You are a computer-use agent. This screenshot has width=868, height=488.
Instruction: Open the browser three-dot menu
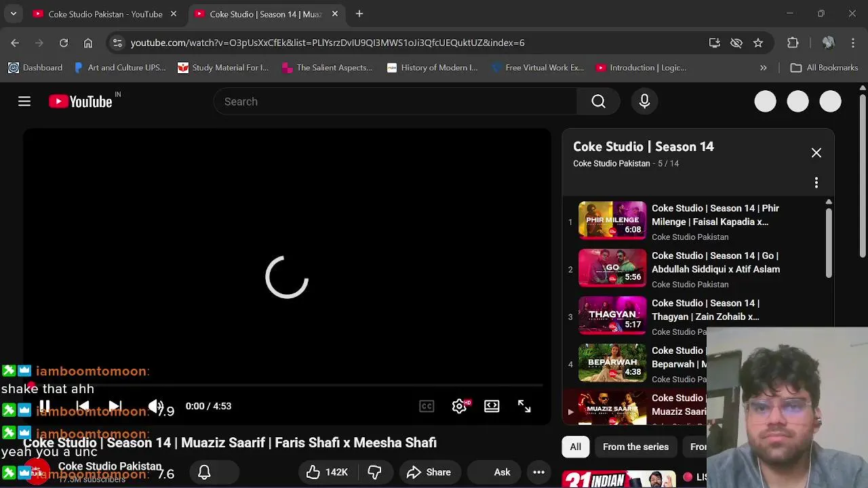(853, 43)
